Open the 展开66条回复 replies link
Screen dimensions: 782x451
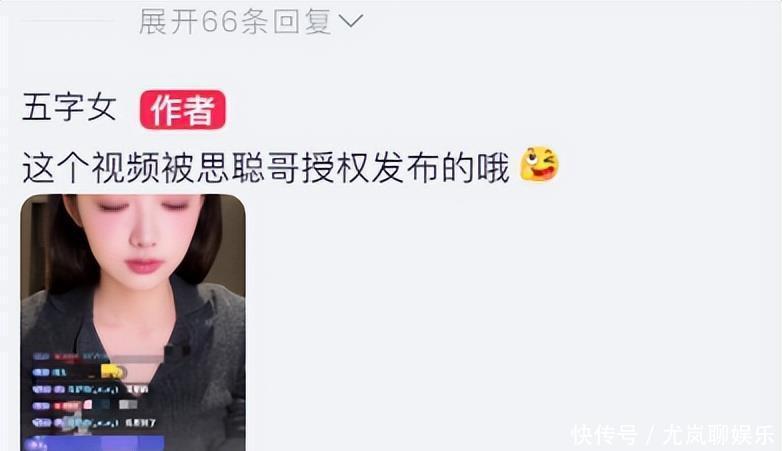pyautogui.click(x=251, y=21)
